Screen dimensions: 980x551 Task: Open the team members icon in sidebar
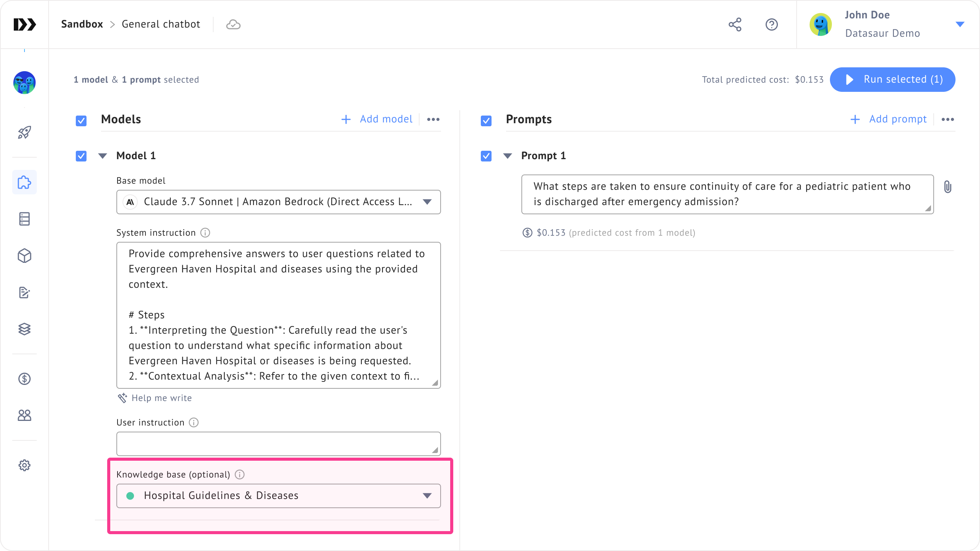(x=24, y=416)
